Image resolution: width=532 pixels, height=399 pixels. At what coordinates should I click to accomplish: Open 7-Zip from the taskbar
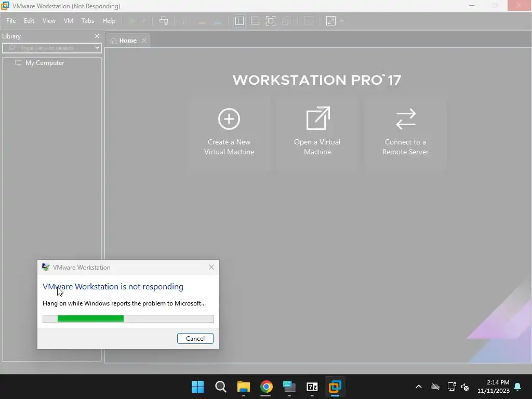(x=312, y=387)
